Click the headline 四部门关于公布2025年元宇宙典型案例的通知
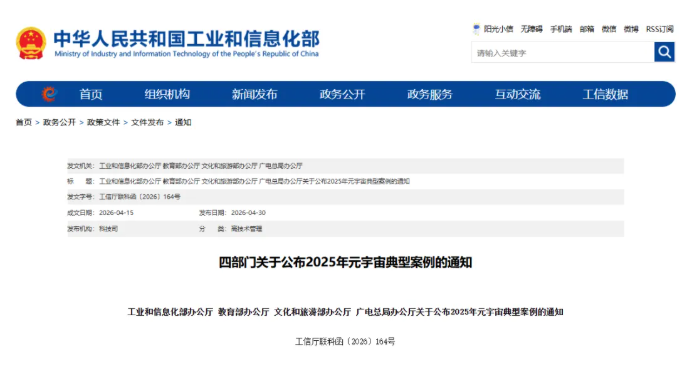The height and width of the screenshot is (371, 682). (x=345, y=262)
